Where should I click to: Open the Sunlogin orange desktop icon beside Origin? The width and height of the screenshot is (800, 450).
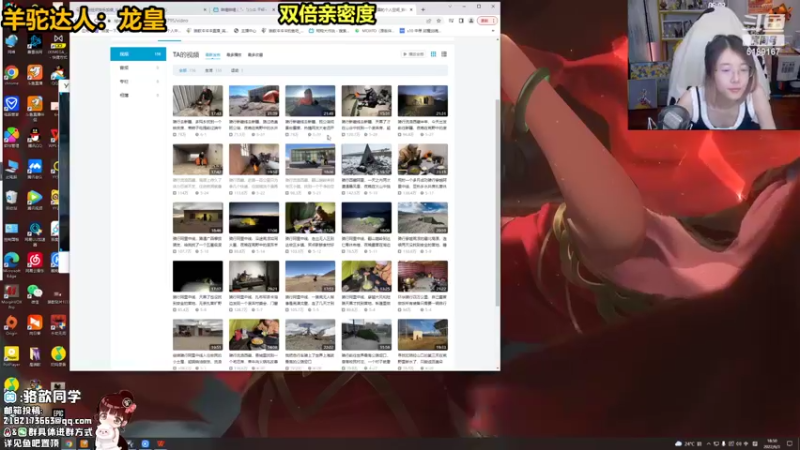pyautogui.click(x=35, y=323)
